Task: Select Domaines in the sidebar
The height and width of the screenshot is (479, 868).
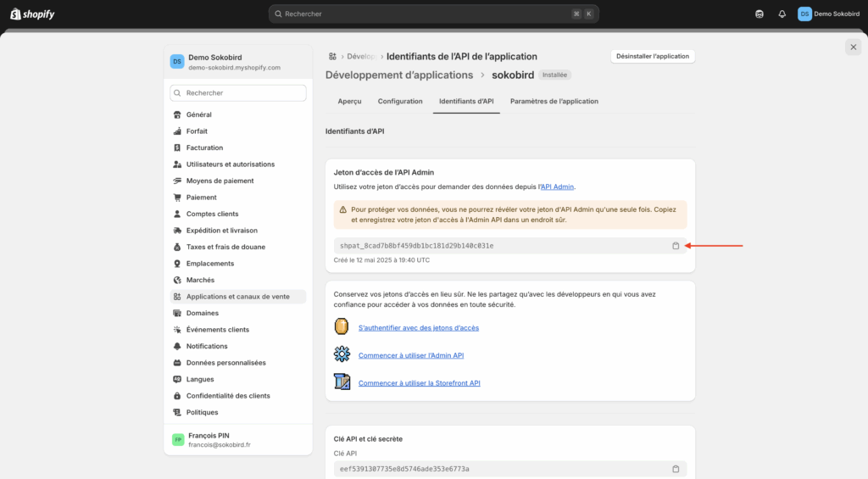Action: point(202,313)
